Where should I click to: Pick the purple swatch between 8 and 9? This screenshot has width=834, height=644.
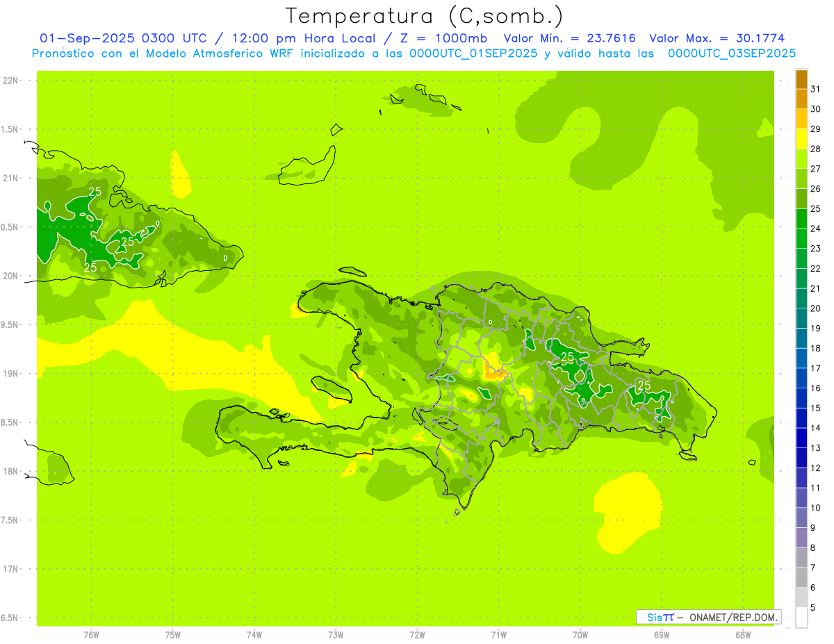click(x=801, y=538)
